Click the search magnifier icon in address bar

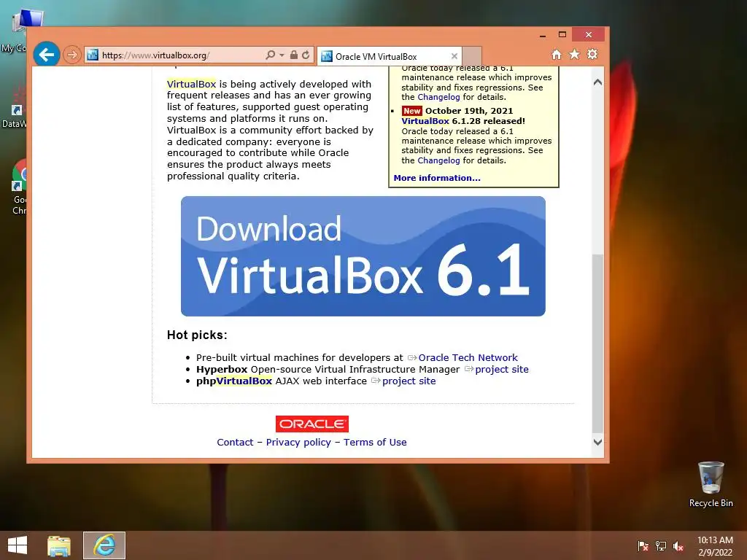click(x=270, y=55)
